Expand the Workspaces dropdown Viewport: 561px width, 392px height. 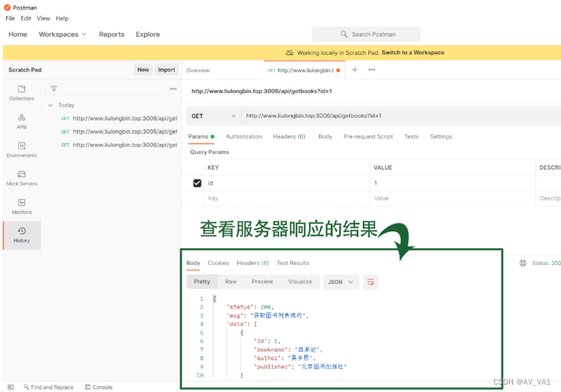63,34
